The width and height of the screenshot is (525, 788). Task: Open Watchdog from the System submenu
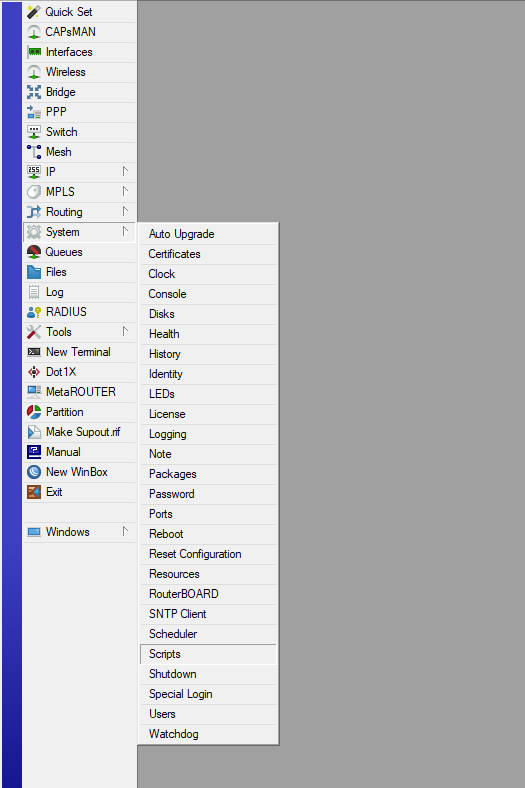coord(208,734)
